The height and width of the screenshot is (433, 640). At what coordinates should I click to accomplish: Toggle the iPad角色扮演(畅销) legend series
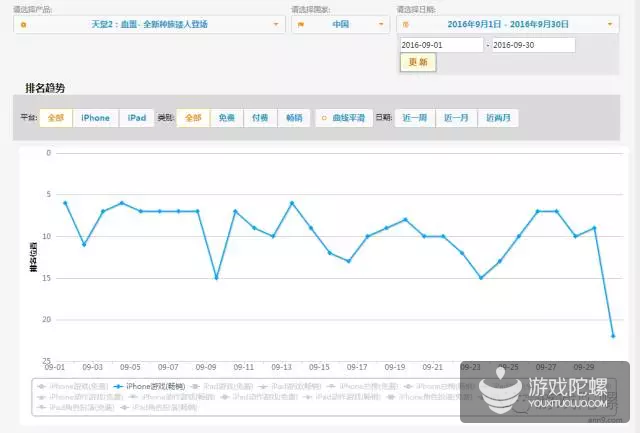(159, 407)
